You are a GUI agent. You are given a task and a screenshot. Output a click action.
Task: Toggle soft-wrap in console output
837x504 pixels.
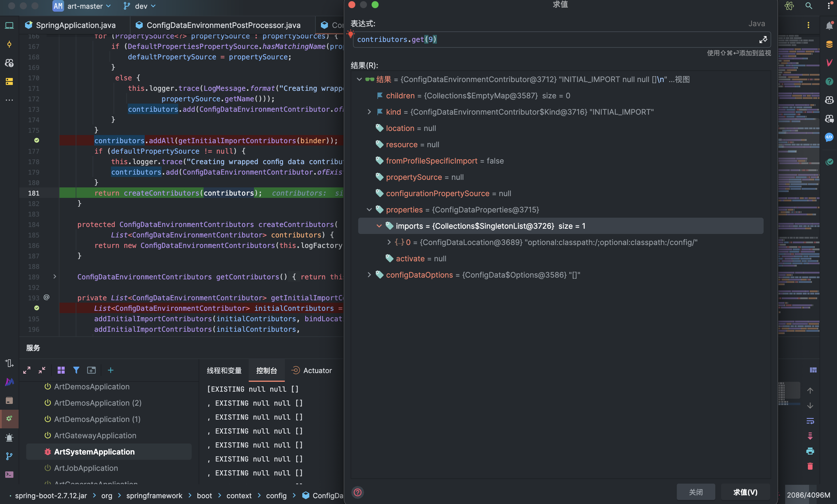(810, 421)
